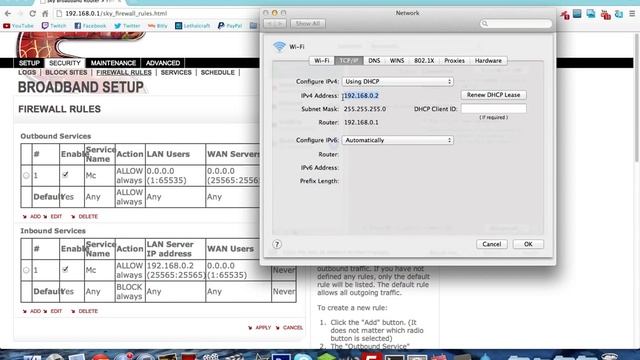The width and height of the screenshot is (640, 360).
Task: Open the Bitly bookmark
Action: click(158, 26)
